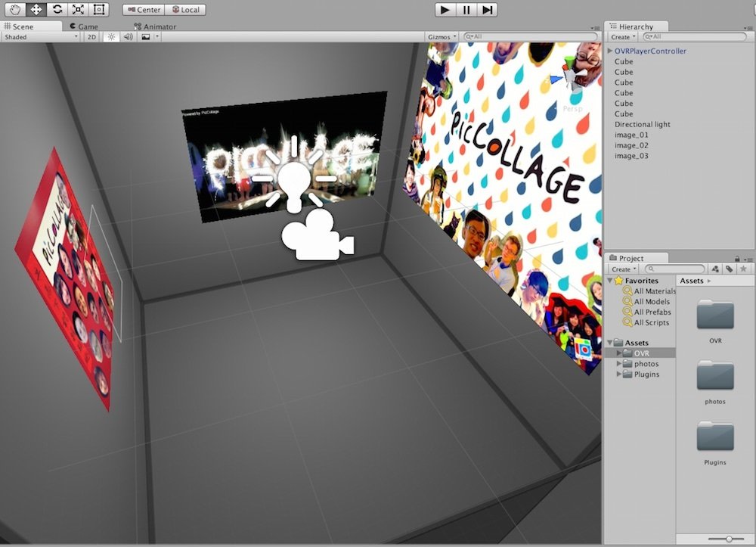This screenshot has width=756, height=547.
Task: Toggle scene lighting sun icon
Action: point(111,36)
